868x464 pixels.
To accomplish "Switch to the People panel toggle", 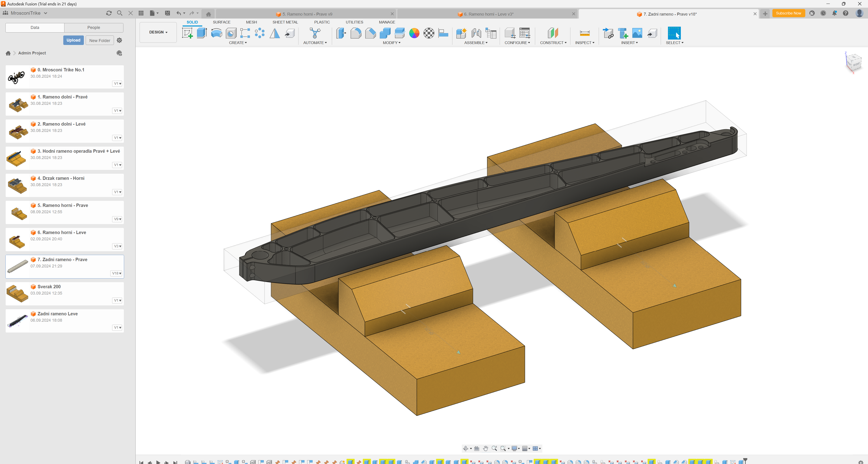I will 93,28.
